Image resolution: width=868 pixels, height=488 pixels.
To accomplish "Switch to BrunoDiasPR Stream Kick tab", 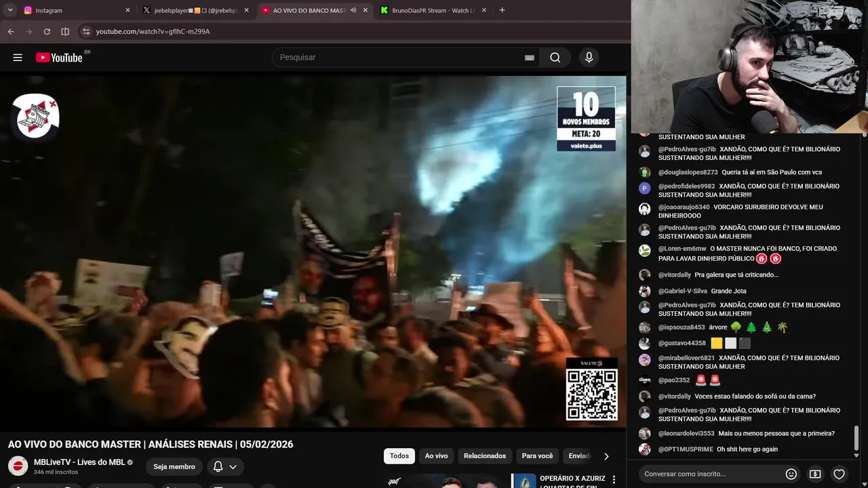I will coord(432,10).
